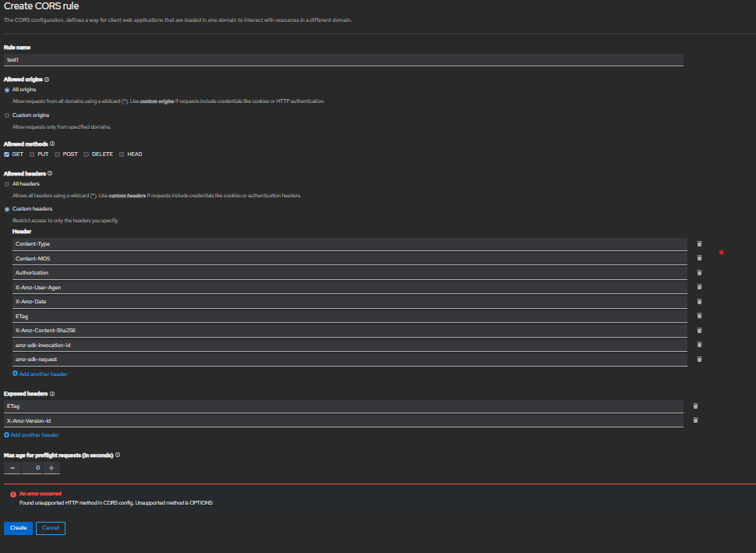Remove the Authorization header with trash icon
Viewport: 756px width, 553px height.
pyautogui.click(x=699, y=273)
